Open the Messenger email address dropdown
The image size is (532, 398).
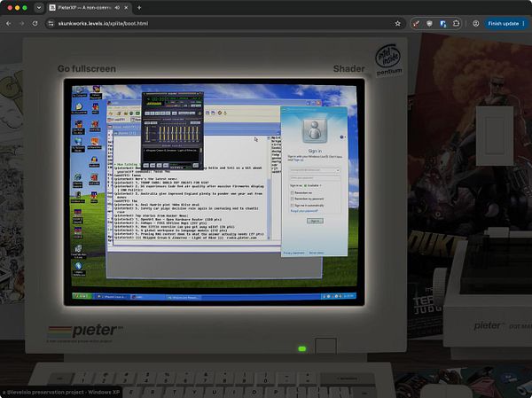[338, 170]
